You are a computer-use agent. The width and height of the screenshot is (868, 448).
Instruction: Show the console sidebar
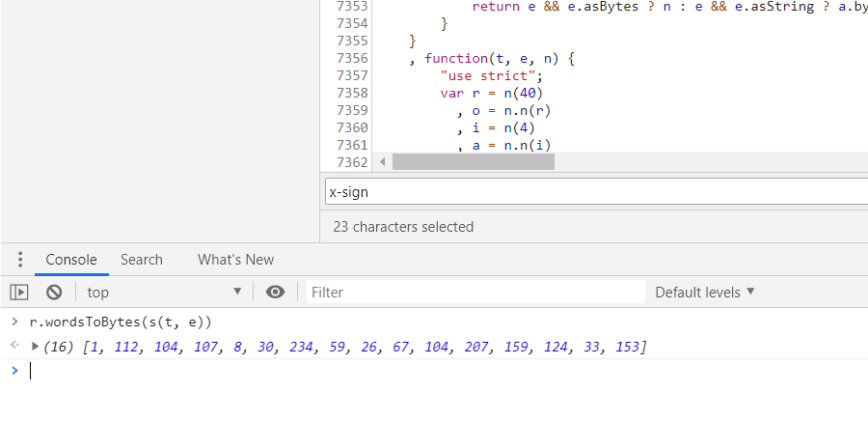[19, 292]
